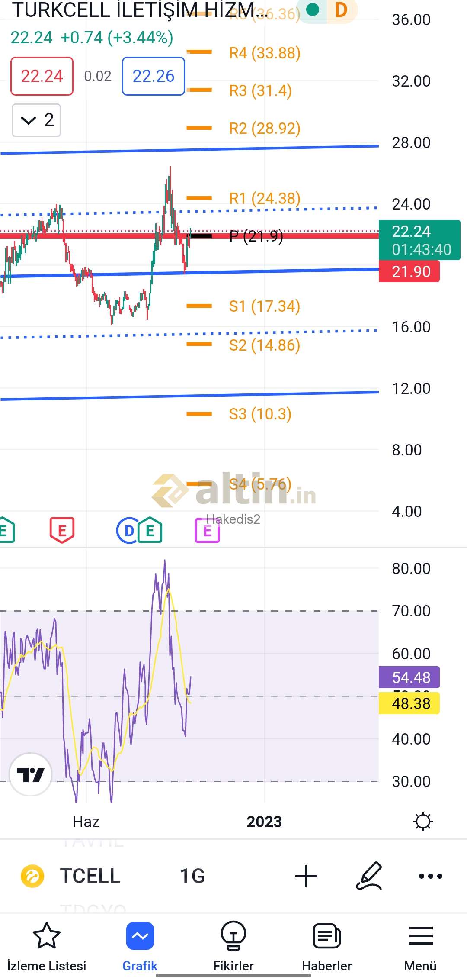Open İzleme Listesi tab
Screen dimensions: 467x980
point(47,947)
